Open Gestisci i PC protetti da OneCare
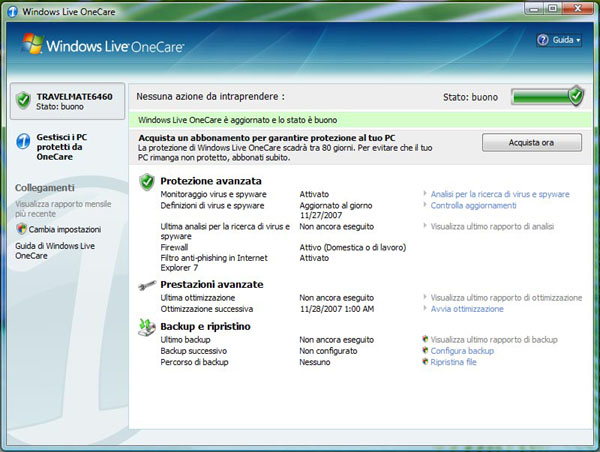This screenshot has height=452, width=600. pyautogui.click(x=62, y=147)
